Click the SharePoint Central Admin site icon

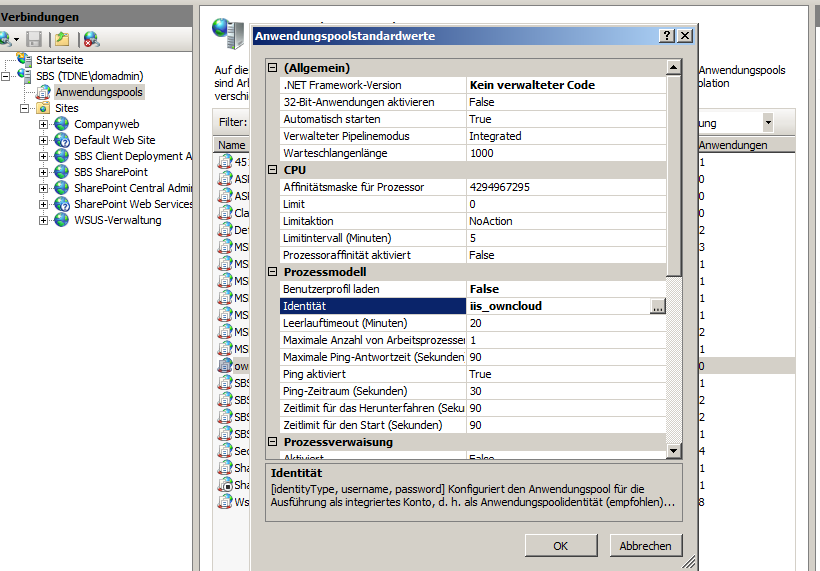62,188
